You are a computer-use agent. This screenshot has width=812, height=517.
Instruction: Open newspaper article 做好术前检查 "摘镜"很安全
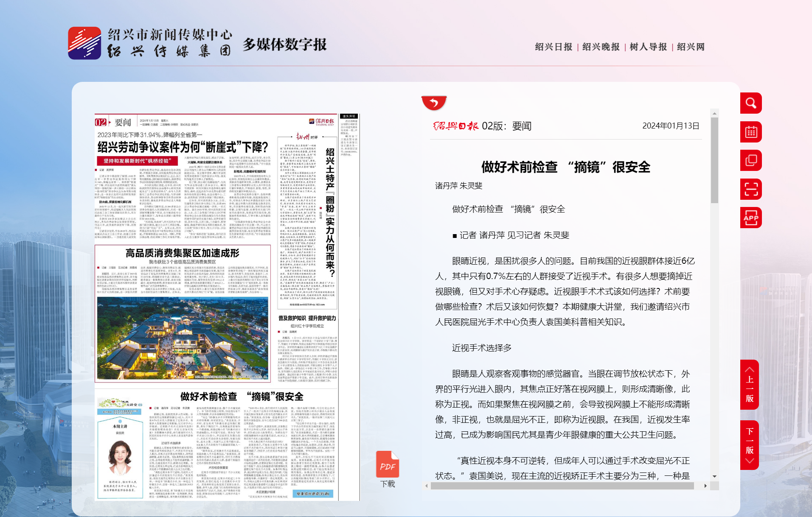[242, 397]
